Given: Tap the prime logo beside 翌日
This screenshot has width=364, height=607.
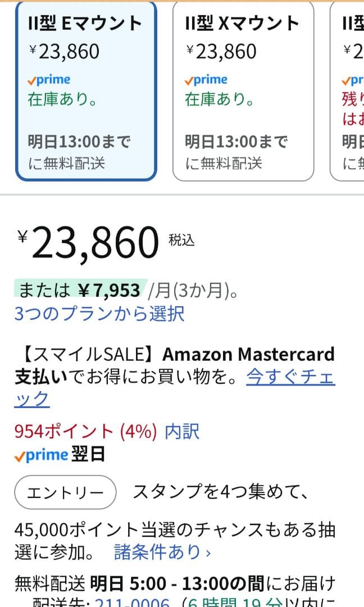Looking at the screenshot, I should (x=41, y=455).
